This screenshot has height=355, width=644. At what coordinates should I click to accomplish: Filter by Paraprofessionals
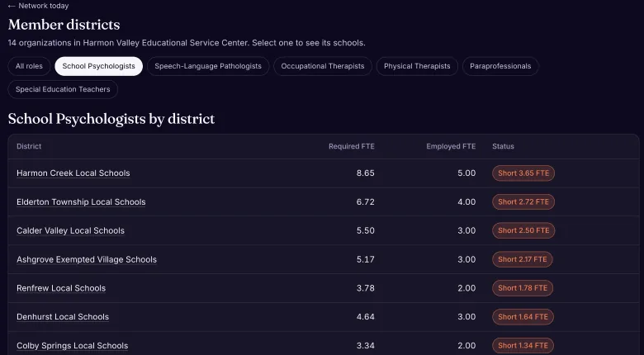click(500, 66)
